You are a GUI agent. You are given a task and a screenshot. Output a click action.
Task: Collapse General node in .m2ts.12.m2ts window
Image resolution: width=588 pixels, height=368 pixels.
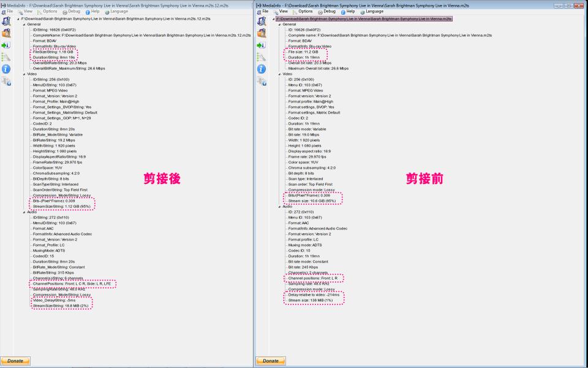coord(24,25)
